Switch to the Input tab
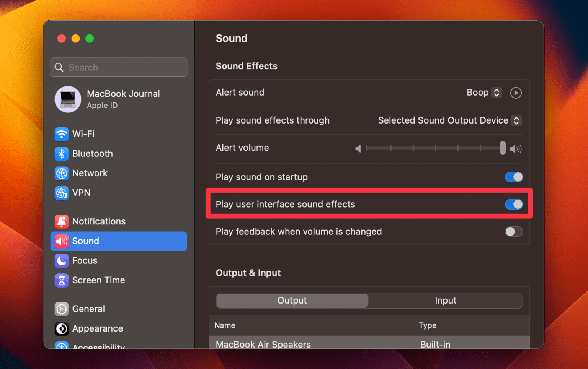 [445, 301]
